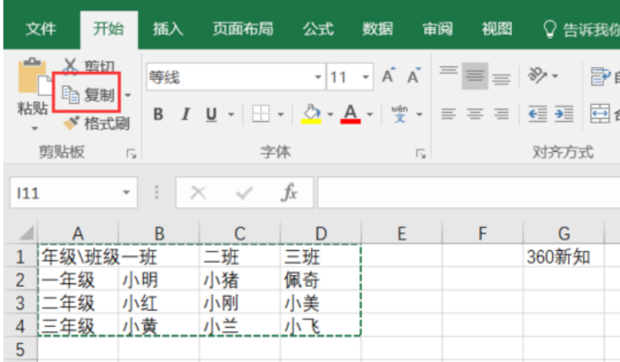Click the Select All corner triangle

(x=26, y=232)
